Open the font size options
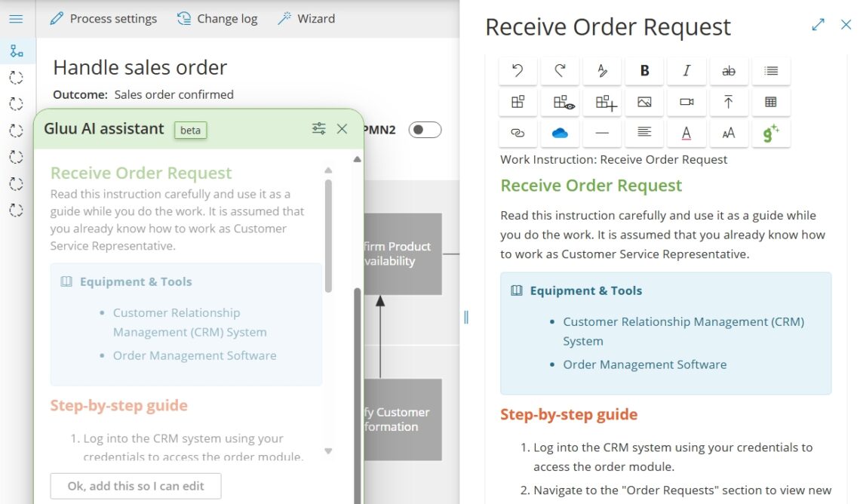Viewport: 860px width, 504px height. coord(728,133)
